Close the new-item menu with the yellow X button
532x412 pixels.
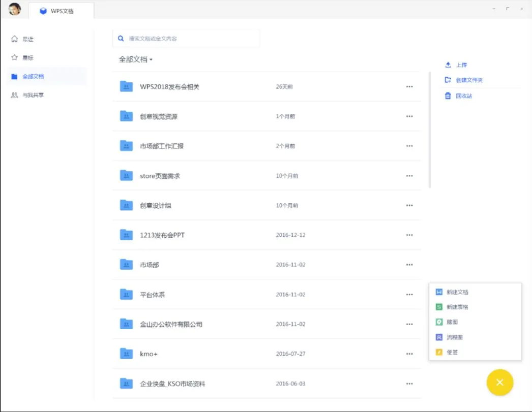click(x=500, y=382)
